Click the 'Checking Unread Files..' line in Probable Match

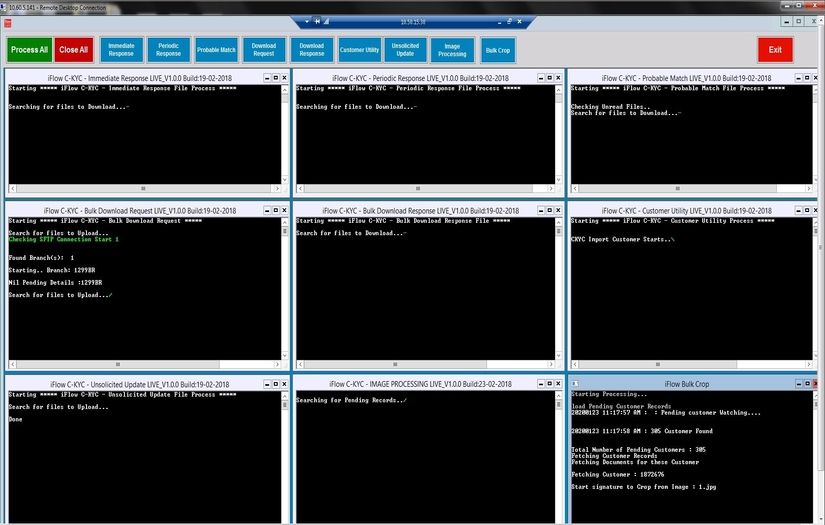610,107
